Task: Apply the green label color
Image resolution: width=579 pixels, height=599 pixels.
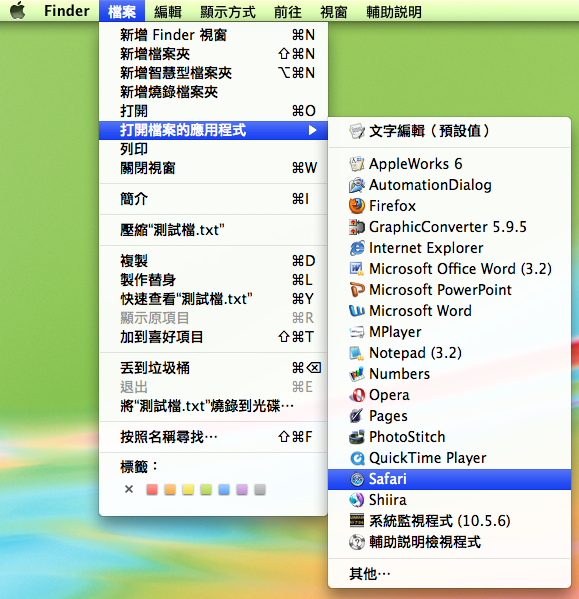Action: tap(206, 489)
